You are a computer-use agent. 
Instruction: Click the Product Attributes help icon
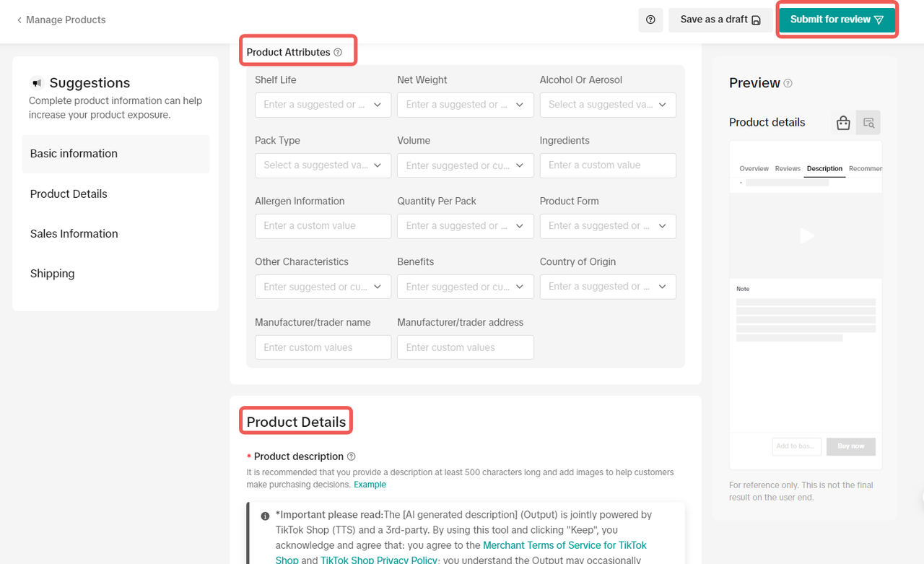[338, 53]
